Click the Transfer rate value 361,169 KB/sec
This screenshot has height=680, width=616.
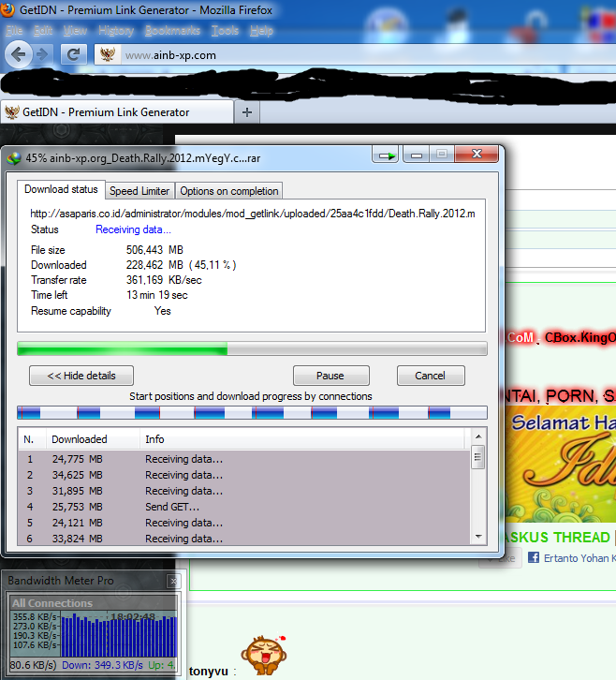coord(164,280)
